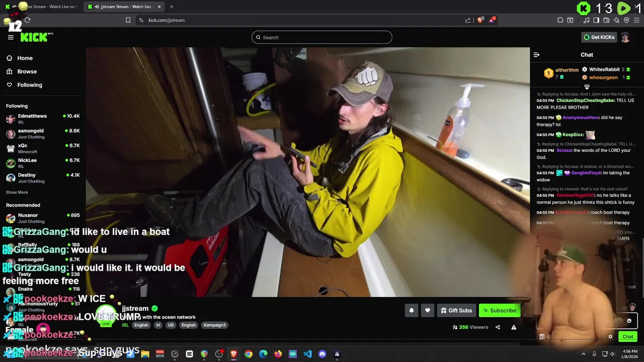Select the IRL category tag
This screenshot has width=644, height=362.
[x=125, y=325]
